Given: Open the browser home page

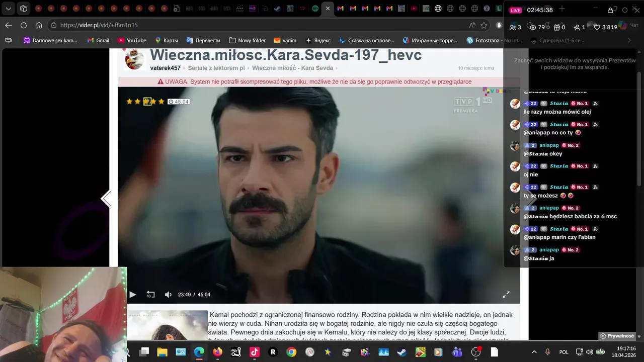Looking at the screenshot, I should (x=39, y=25).
